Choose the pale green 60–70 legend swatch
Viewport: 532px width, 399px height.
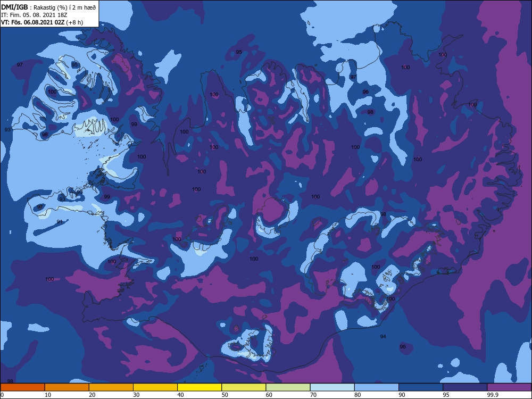point(288,387)
